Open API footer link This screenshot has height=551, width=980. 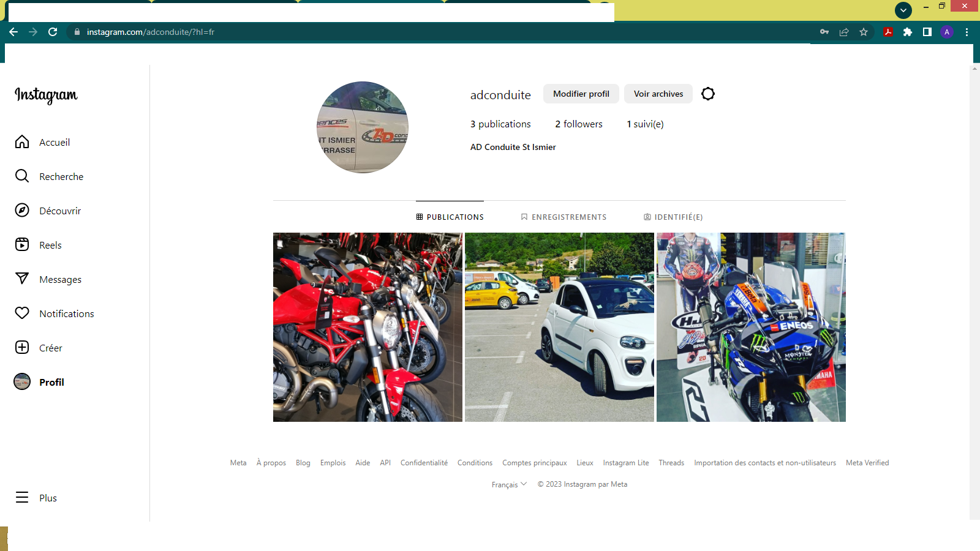coord(385,463)
